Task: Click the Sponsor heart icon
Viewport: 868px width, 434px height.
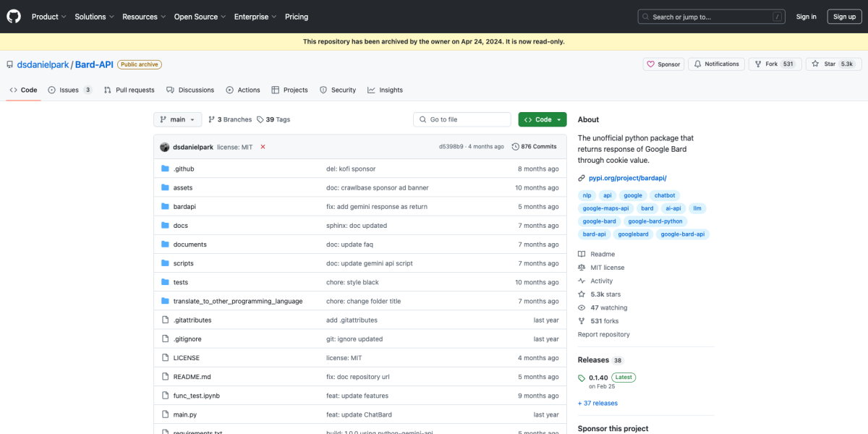Action: pyautogui.click(x=652, y=64)
